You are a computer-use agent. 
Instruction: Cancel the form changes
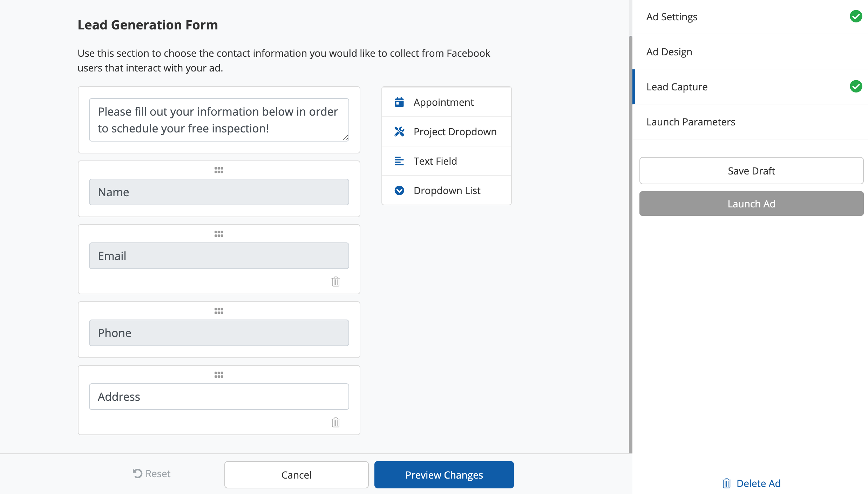click(x=296, y=475)
